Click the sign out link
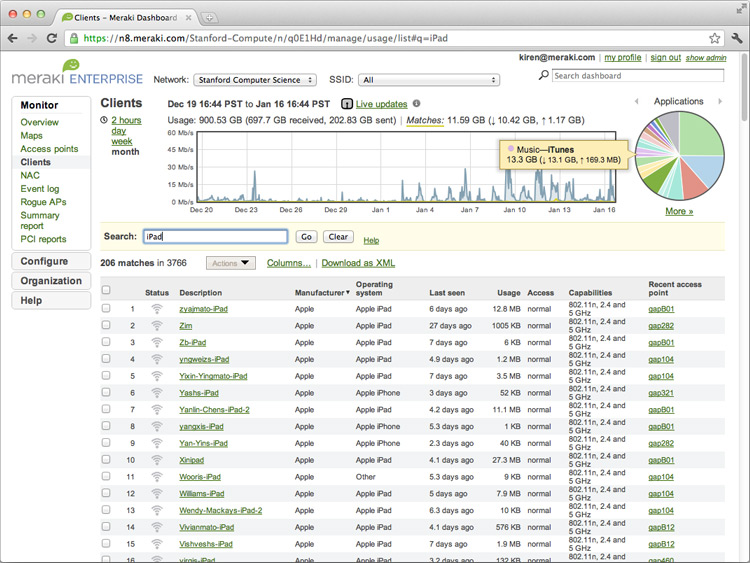This screenshot has width=750, height=563. 665,57
